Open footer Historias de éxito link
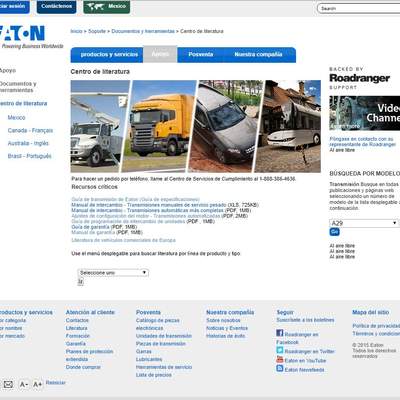This screenshot has width=400, height=400. (225, 336)
